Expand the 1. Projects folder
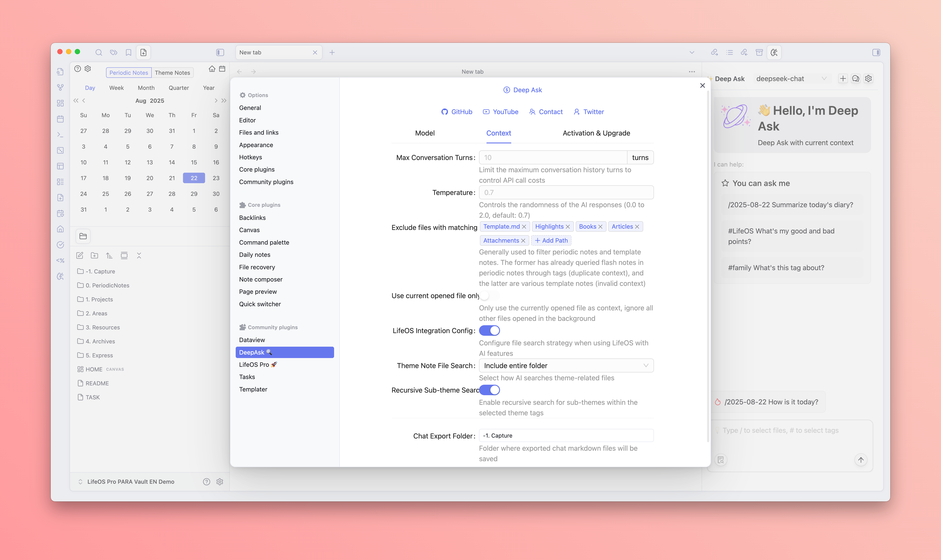Screen dimensions: 941x560 click(x=99, y=299)
